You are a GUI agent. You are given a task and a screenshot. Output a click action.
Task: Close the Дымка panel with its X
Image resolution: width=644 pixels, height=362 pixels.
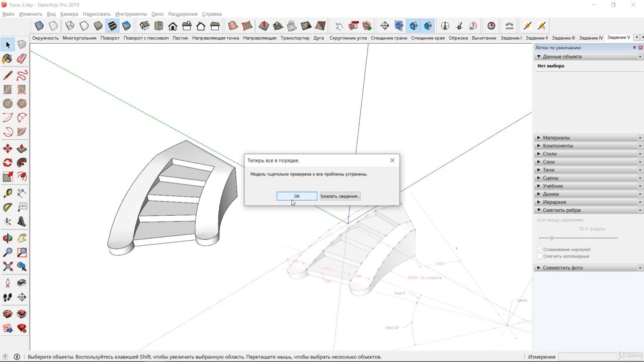[x=640, y=194]
